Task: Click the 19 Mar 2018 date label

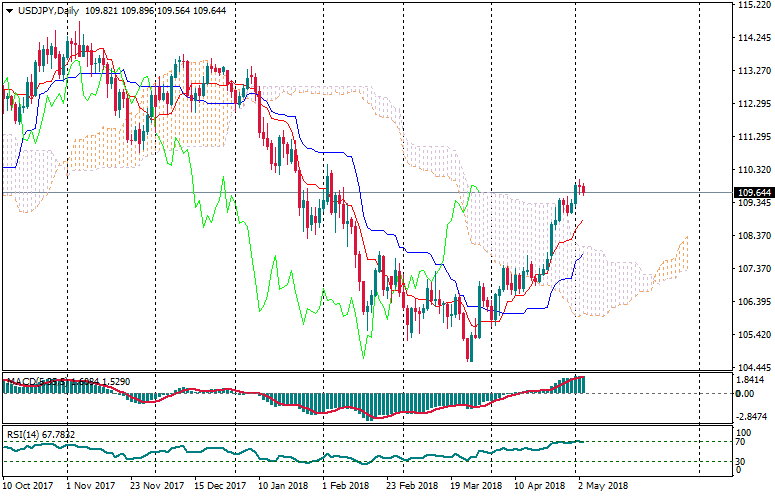Action: coord(475,486)
